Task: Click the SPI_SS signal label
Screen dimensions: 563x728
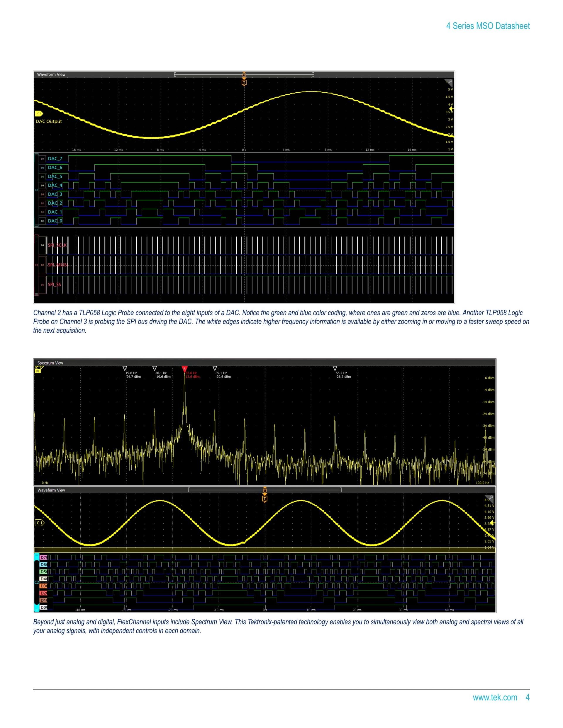Action: [54, 284]
